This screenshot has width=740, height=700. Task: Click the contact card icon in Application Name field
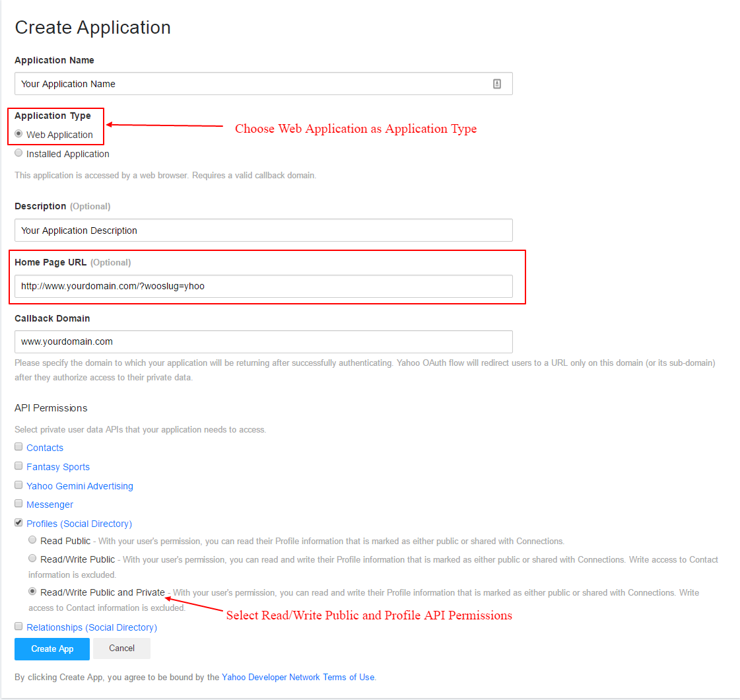tap(497, 84)
